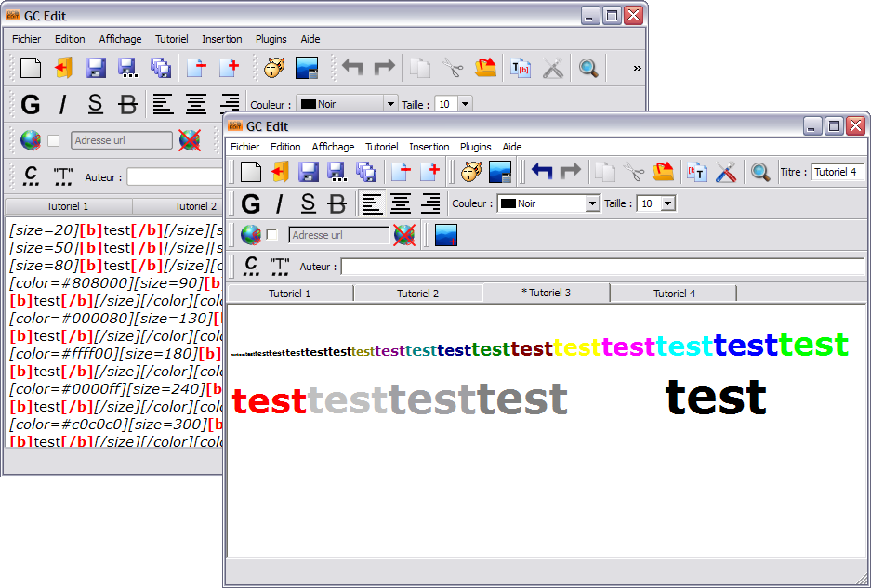Click New document icon in back window

(31, 68)
